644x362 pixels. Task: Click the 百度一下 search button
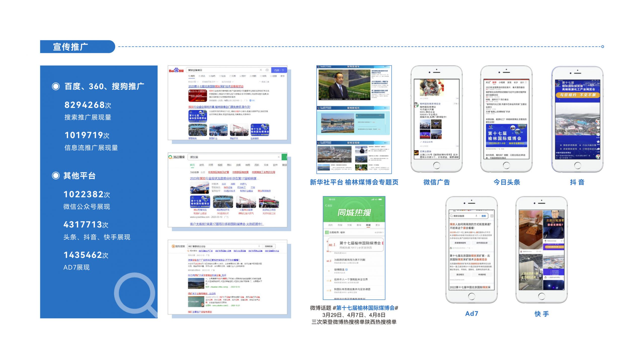point(279,70)
